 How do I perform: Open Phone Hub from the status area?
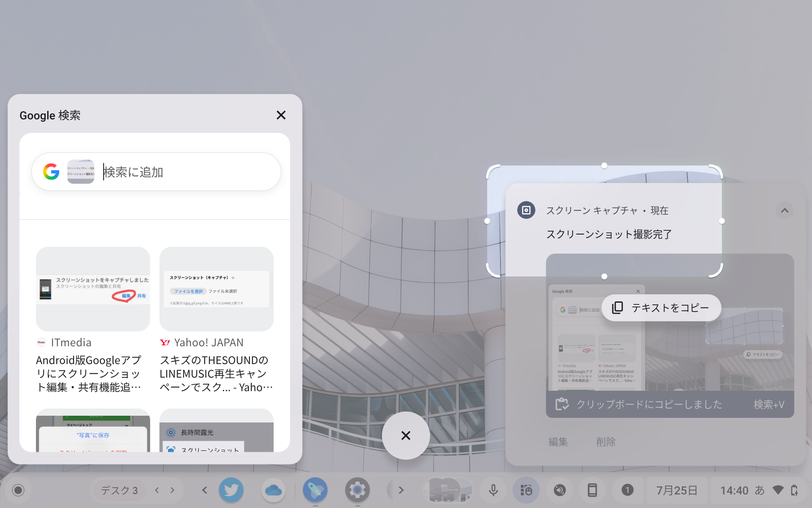pyautogui.click(x=593, y=490)
